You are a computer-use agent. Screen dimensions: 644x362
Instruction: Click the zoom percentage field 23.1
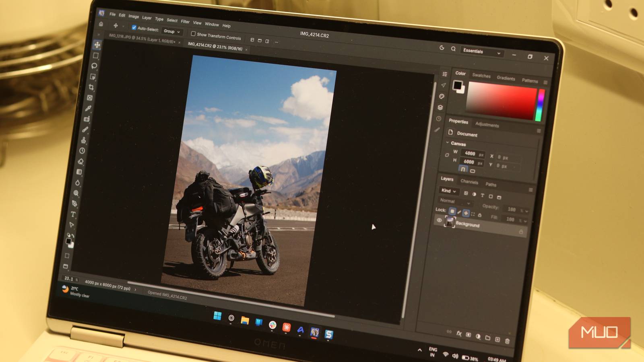tap(70, 279)
